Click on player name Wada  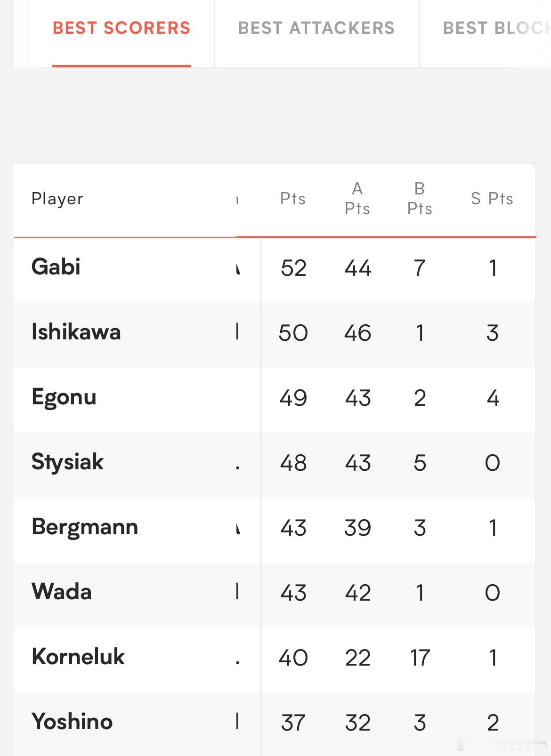point(62,592)
